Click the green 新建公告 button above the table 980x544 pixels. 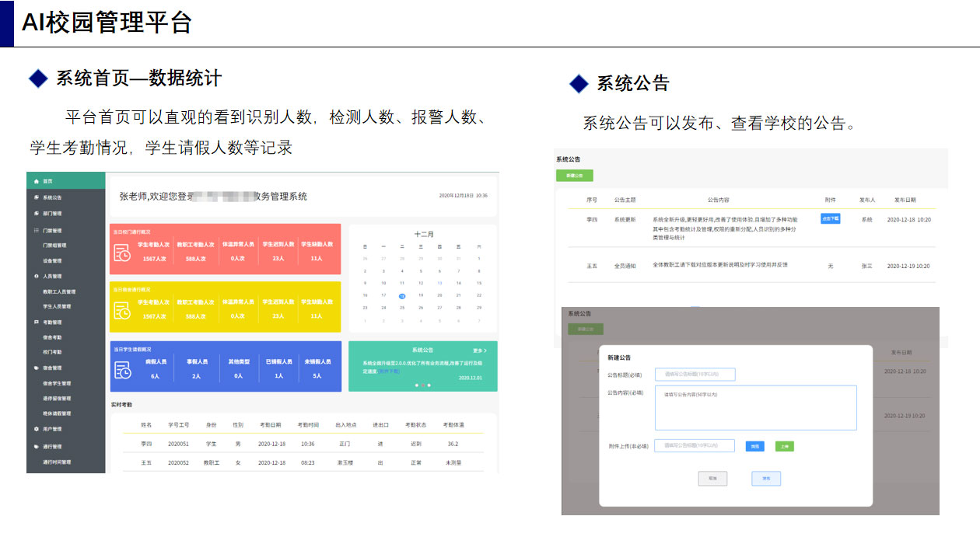(x=574, y=176)
